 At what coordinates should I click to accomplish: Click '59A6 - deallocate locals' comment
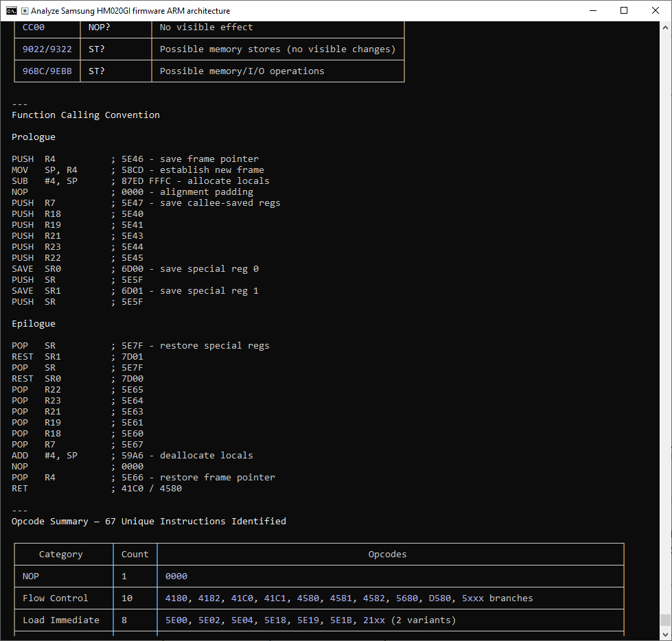[187, 456]
